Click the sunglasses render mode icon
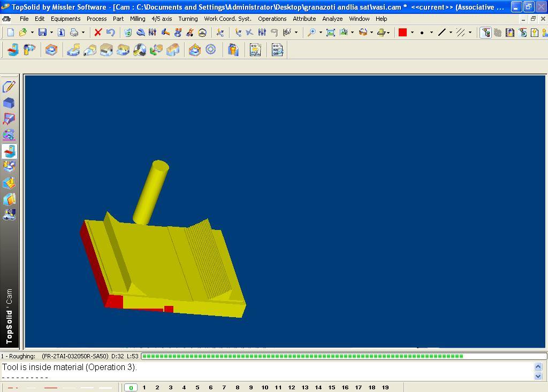548x392 pixels. click(363, 33)
